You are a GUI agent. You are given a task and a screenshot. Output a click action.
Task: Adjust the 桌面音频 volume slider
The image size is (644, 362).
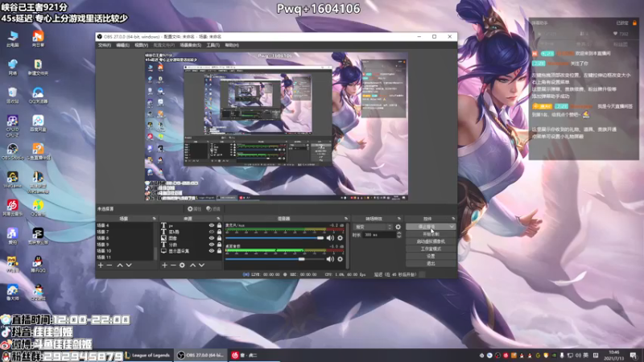[275, 259]
